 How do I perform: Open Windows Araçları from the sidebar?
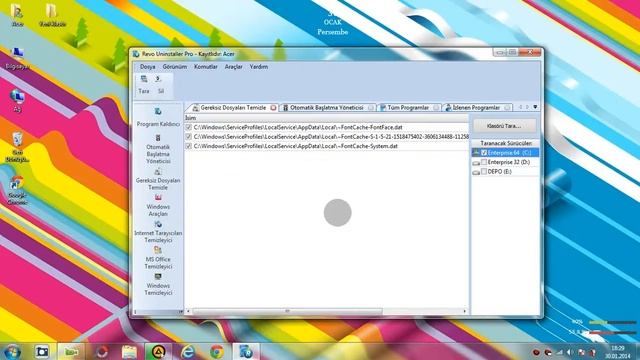pos(158,205)
